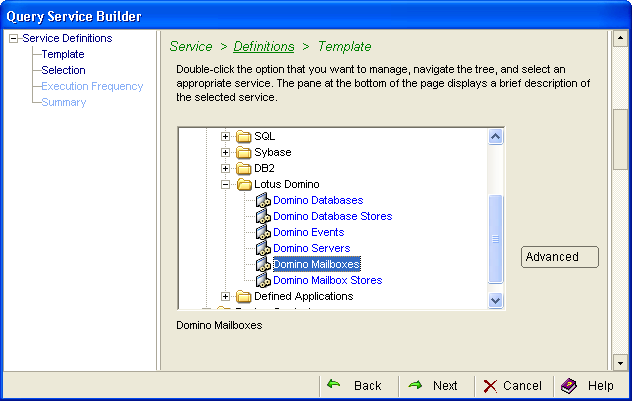Click the Domino Mailbox Stores service icon
This screenshot has height=401, width=632.
tap(263, 280)
